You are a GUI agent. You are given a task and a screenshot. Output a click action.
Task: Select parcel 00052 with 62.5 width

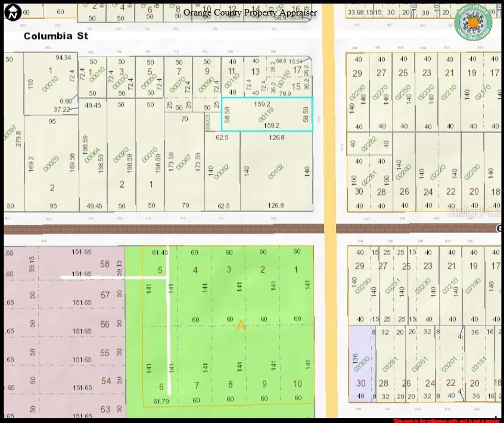click(222, 172)
